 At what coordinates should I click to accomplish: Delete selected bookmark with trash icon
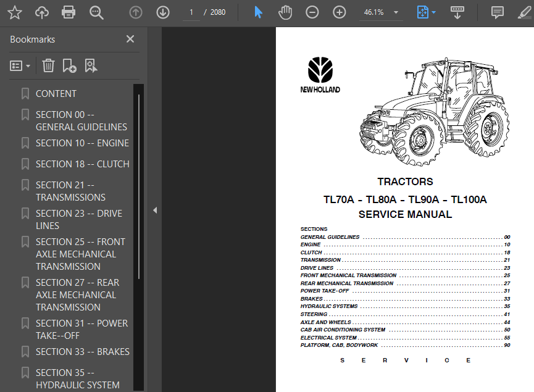click(x=48, y=65)
